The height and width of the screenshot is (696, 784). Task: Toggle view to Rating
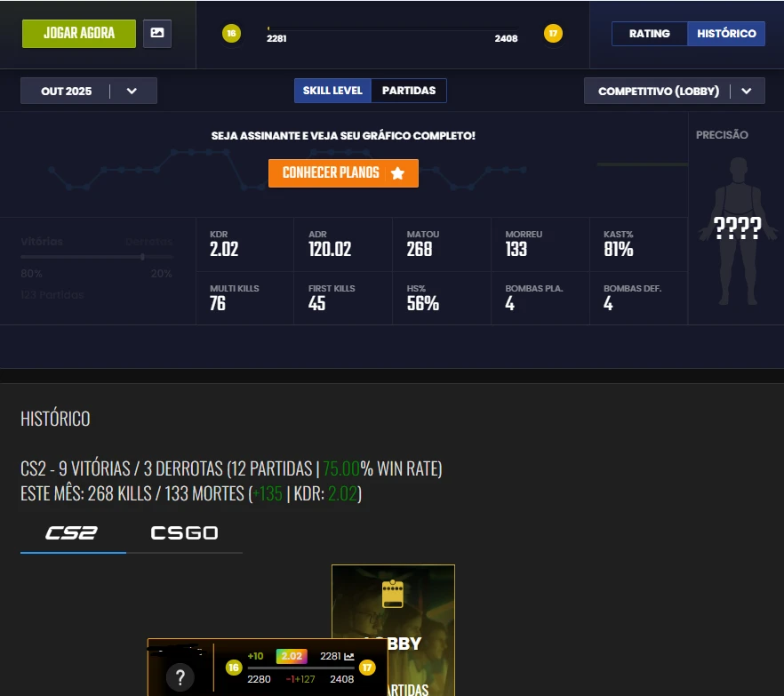click(x=649, y=34)
